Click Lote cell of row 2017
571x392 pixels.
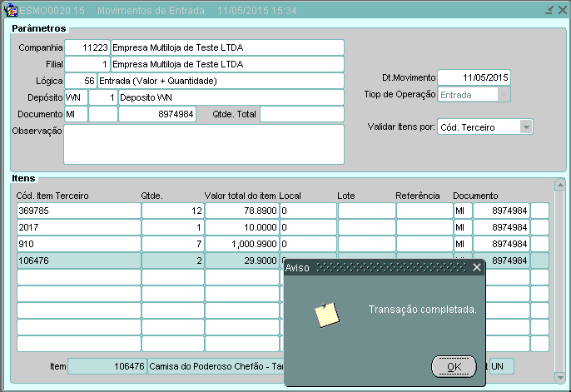(367, 227)
